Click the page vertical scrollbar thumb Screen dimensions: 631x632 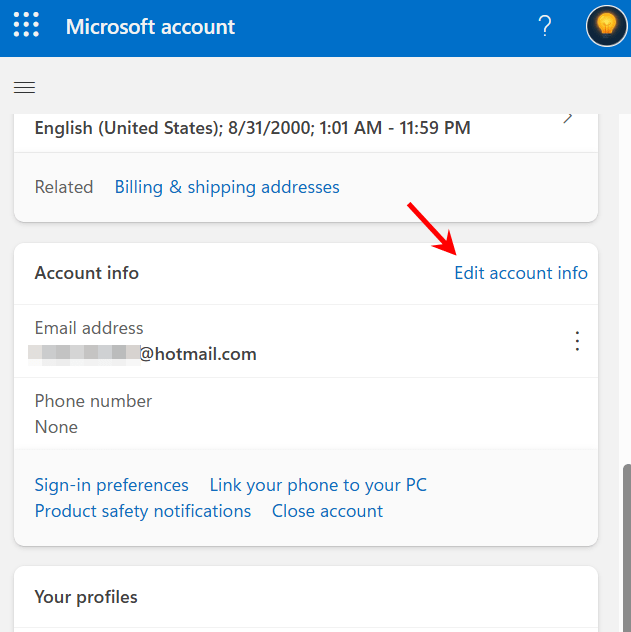(627, 547)
